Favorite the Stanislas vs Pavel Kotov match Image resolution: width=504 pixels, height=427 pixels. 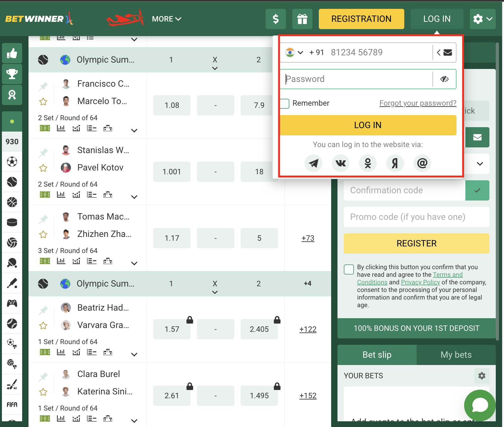pyautogui.click(x=43, y=168)
